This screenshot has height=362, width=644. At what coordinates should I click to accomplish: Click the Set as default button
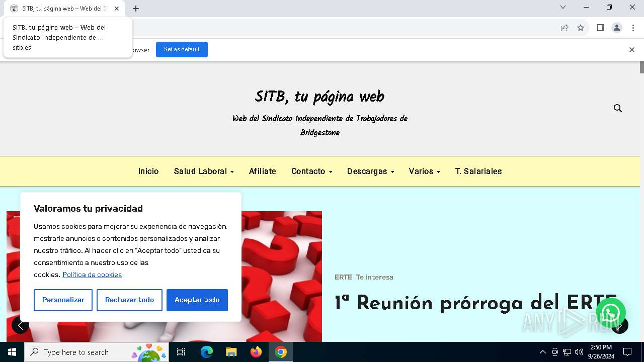(182, 50)
